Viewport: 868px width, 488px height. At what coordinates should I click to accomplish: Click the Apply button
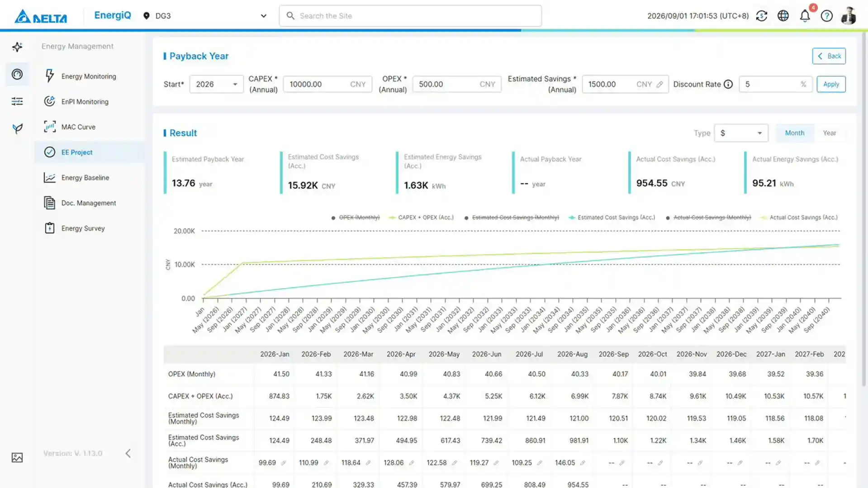[x=831, y=84]
